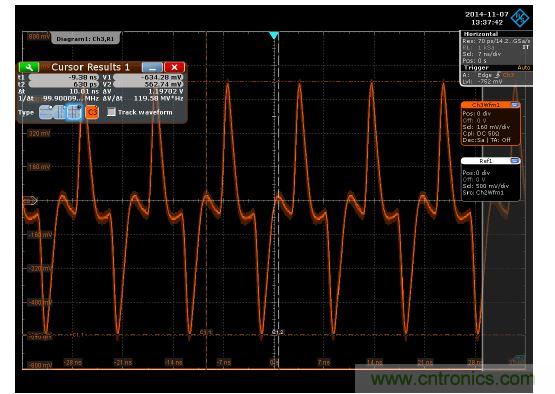555x394 pixels.
Task: Minimize the Ch3Wfm1 signal box
Action: [x=515, y=105]
